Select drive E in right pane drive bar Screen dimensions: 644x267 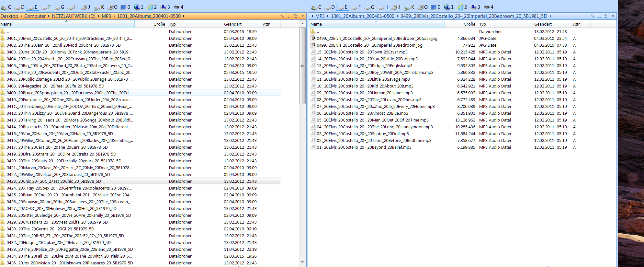coord(343,7)
